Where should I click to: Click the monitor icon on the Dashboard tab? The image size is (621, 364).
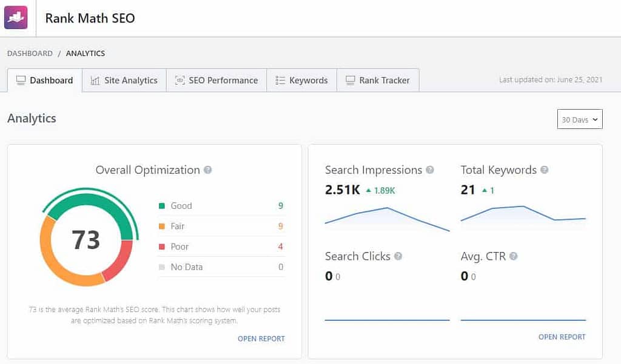[x=21, y=81]
